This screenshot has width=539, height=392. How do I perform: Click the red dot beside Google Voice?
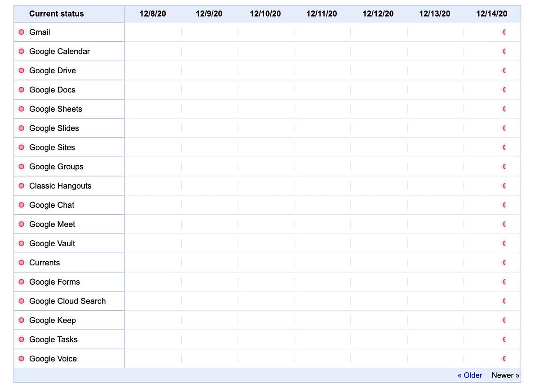pyautogui.click(x=21, y=358)
